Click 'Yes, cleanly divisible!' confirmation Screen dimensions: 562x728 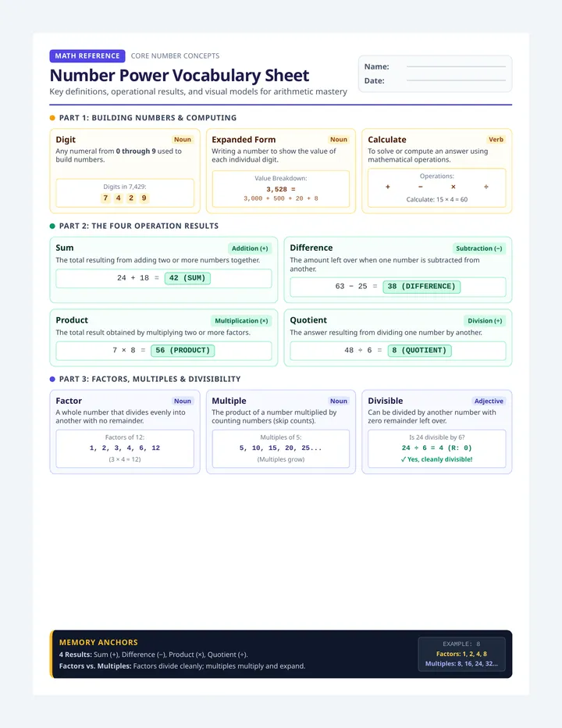(x=436, y=459)
